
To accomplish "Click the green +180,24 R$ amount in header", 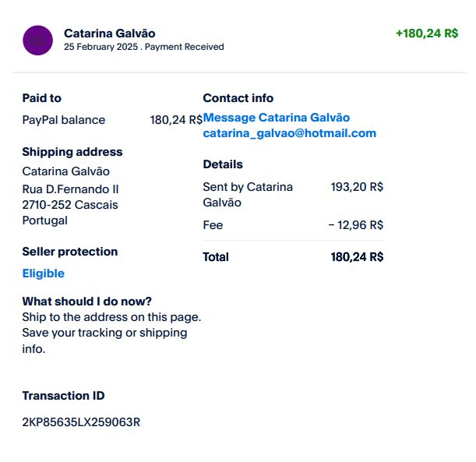I will click(x=426, y=34).
